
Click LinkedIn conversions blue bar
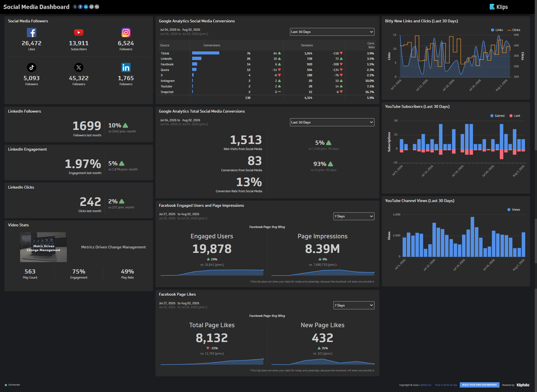point(197,58)
